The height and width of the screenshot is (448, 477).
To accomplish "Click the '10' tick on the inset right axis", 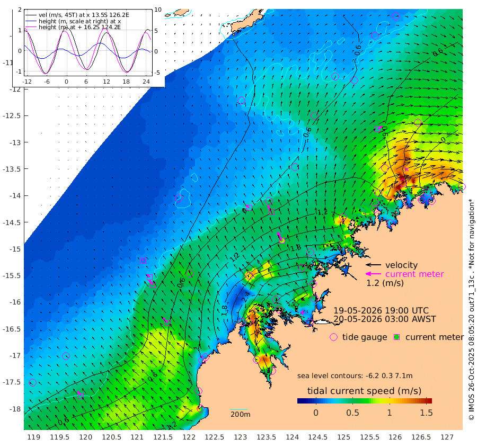I will pyautogui.click(x=158, y=10).
